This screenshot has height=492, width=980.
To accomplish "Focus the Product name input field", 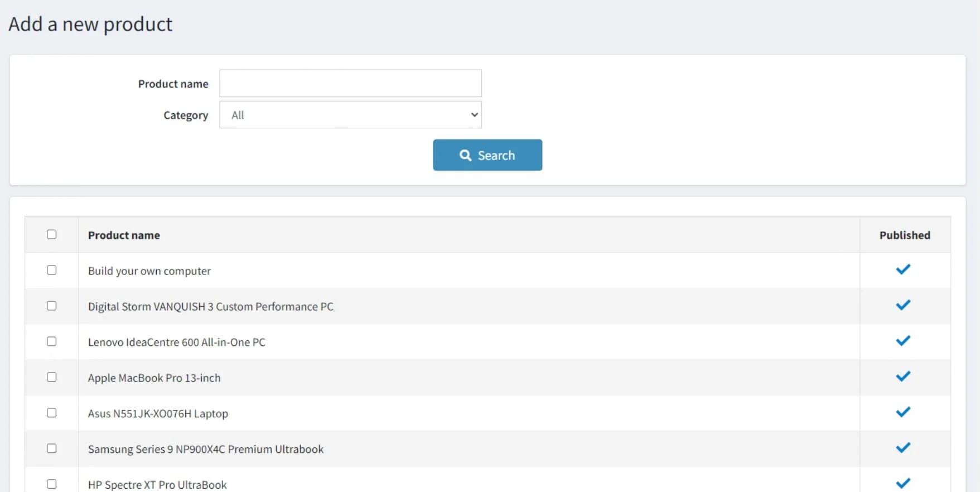I will click(x=350, y=84).
